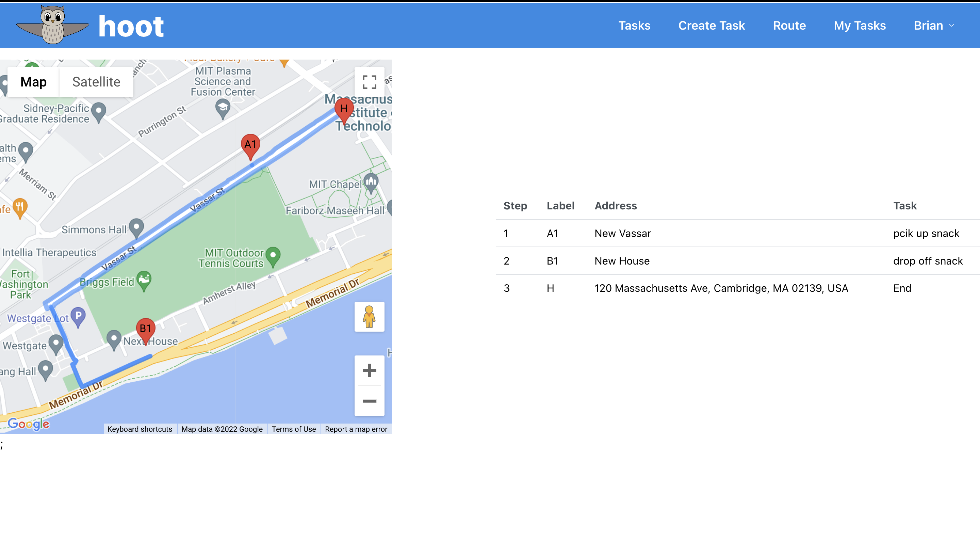Open the Terms of Use link
This screenshot has height=540, width=980.
(x=294, y=429)
